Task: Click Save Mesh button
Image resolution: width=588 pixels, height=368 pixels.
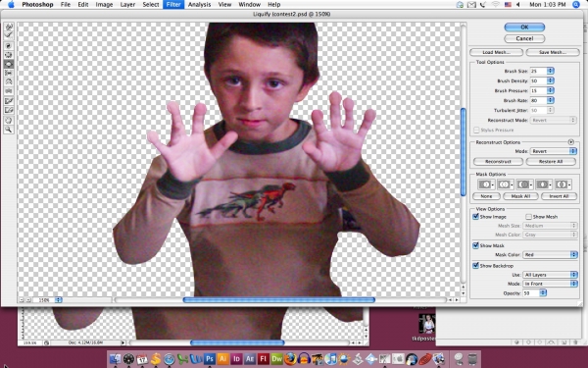Action: click(553, 52)
